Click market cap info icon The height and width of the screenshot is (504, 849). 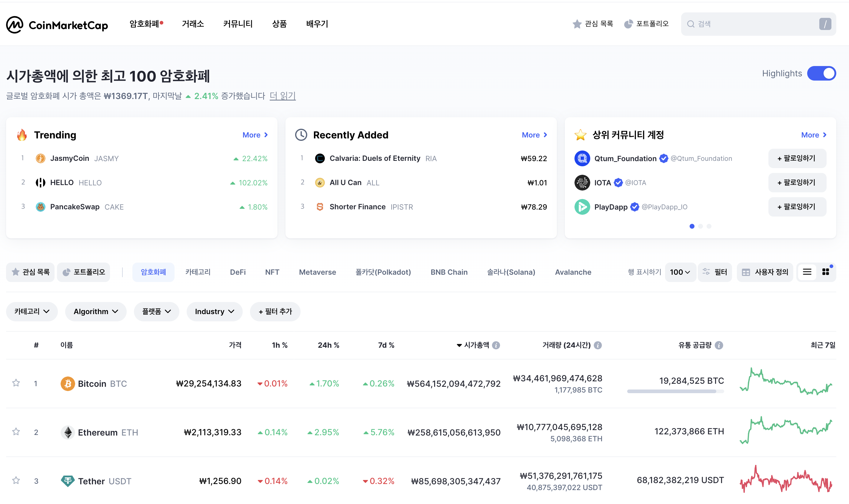[496, 345]
